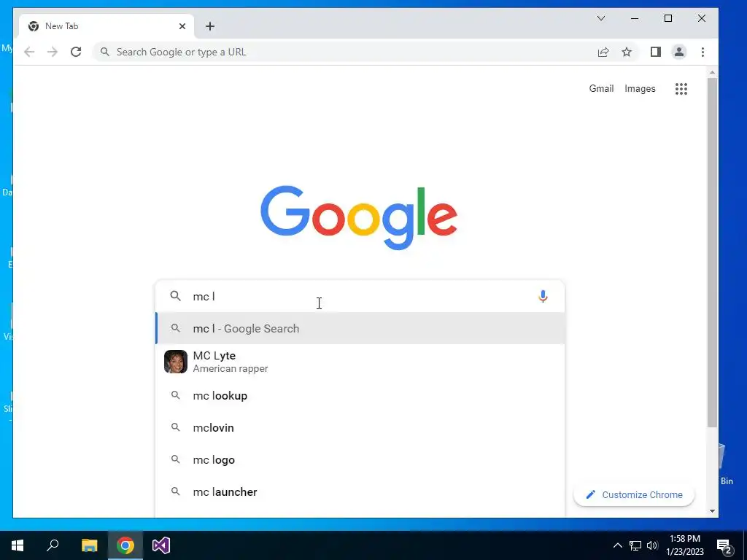Click the Chrome taskbar icon
747x560 pixels.
125,545
